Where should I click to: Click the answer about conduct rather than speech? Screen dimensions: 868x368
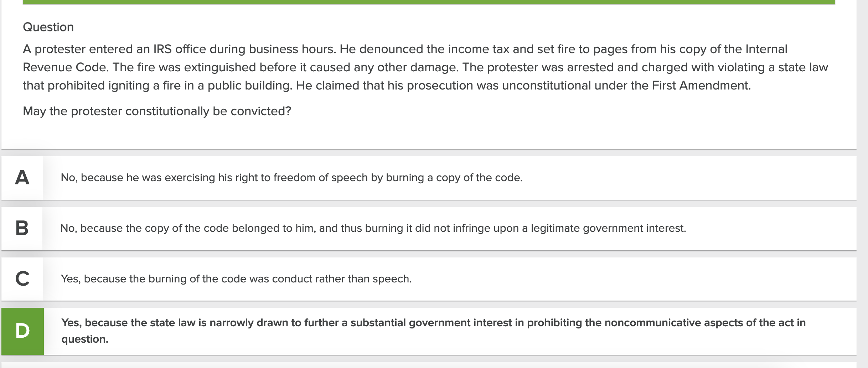236,278
